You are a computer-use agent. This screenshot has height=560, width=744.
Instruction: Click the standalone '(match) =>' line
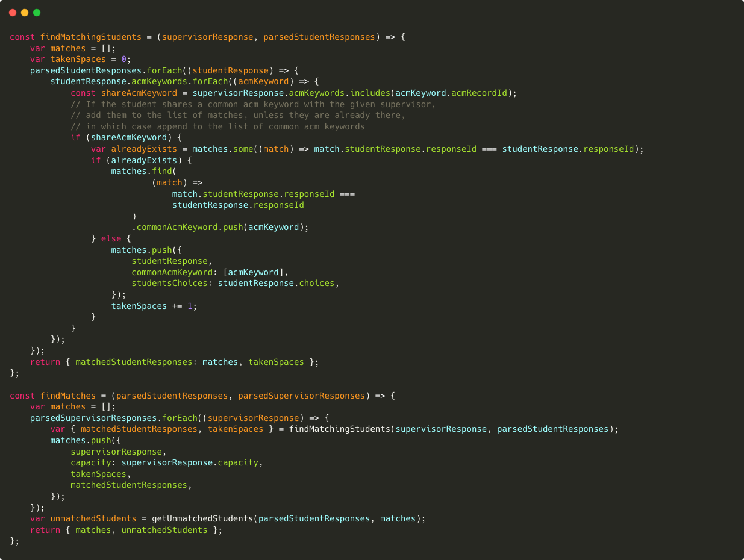click(177, 182)
